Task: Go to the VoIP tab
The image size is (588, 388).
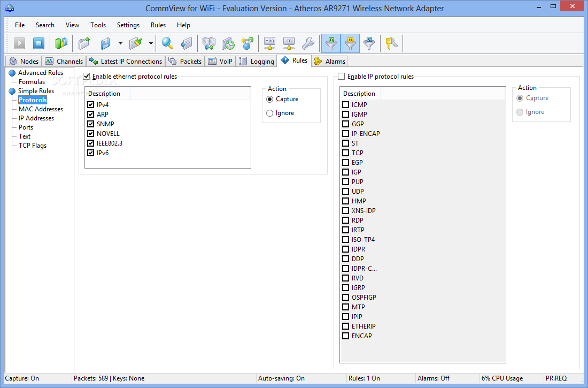Action: click(220, 61)
